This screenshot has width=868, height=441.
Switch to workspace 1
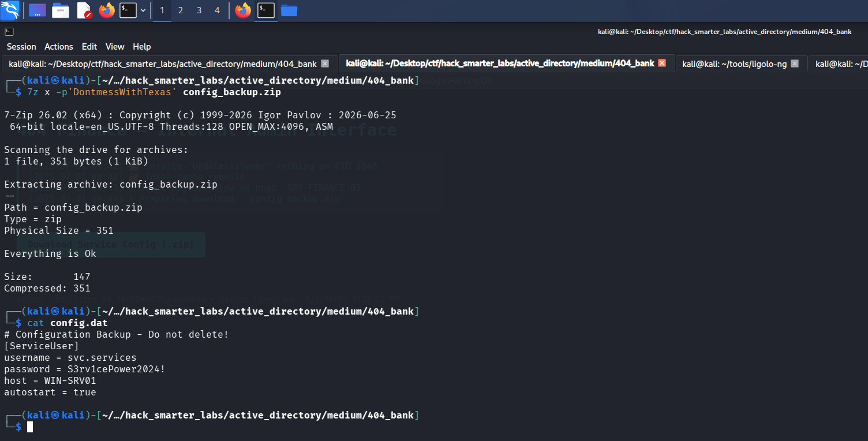[162, 10]
